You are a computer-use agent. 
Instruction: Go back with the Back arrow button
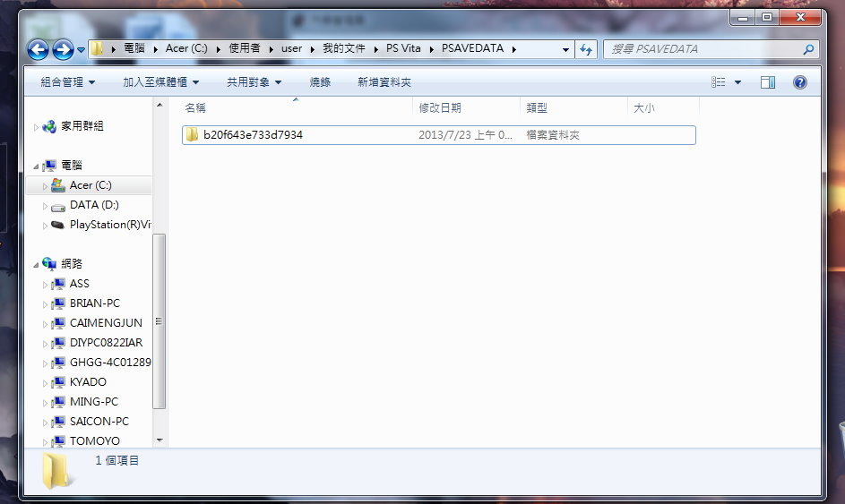tap(39, 50)
